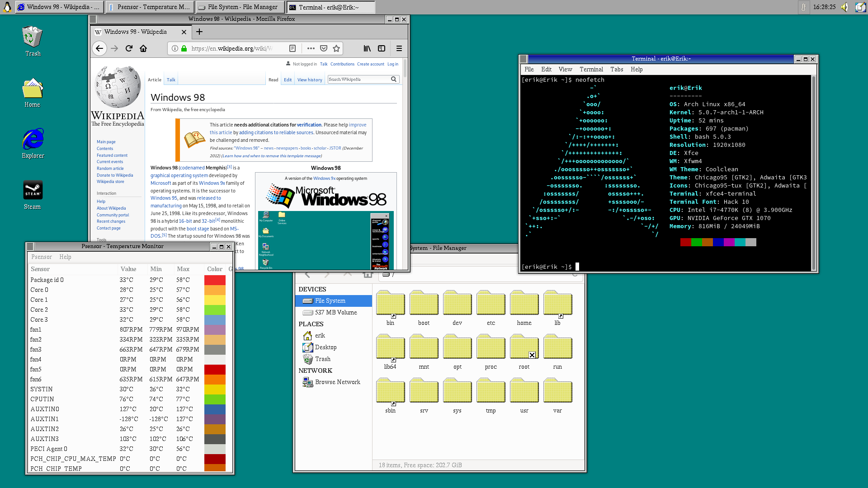The image size is (868, 488).
Task: Open the page actions menu
Action: pyautogui.click(x=311, y=48)
